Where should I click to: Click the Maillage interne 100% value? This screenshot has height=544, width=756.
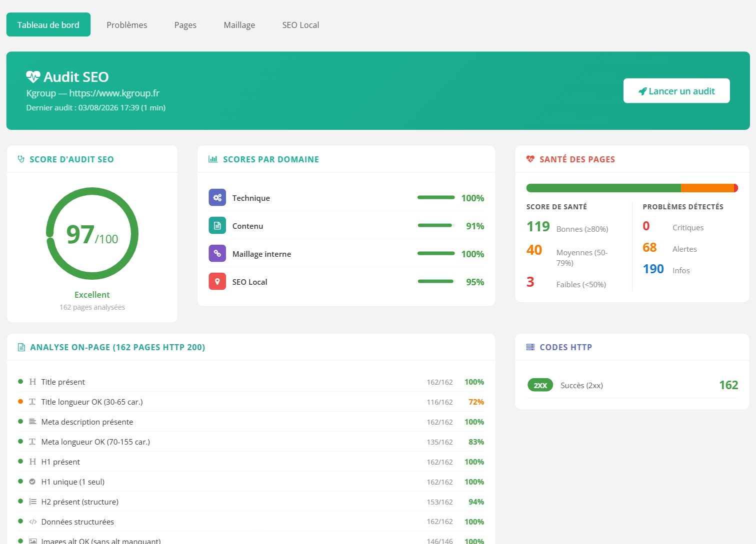(x=472, y=254)
